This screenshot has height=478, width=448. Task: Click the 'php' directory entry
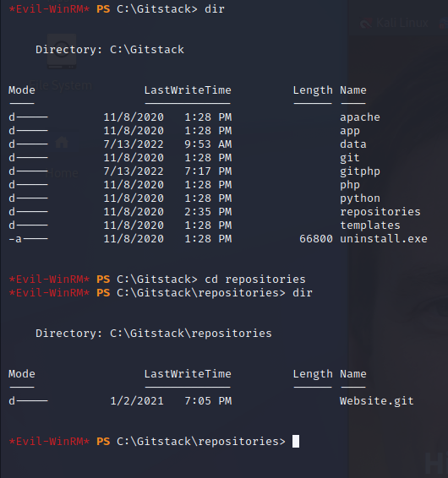pyautogui.click(x=350, y=185)
